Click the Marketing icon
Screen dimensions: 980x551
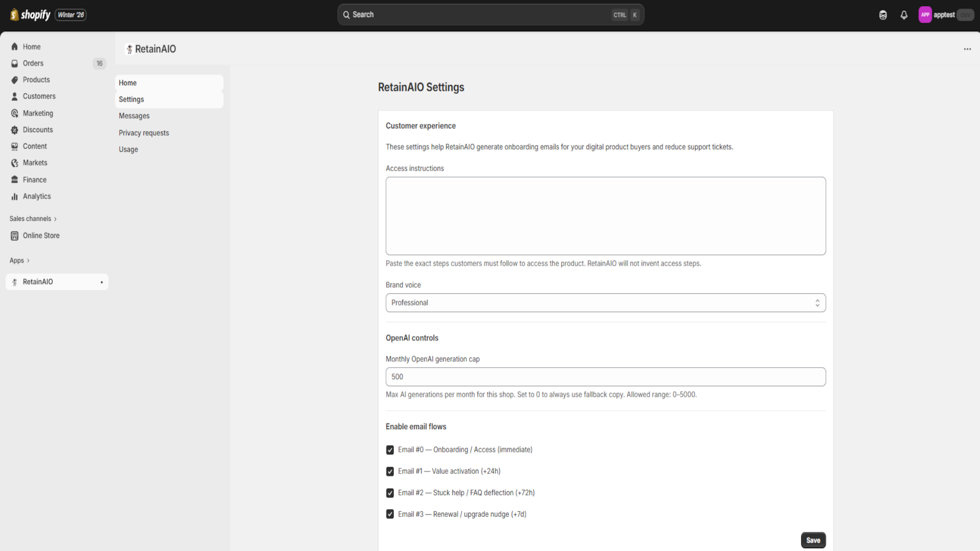15,113
